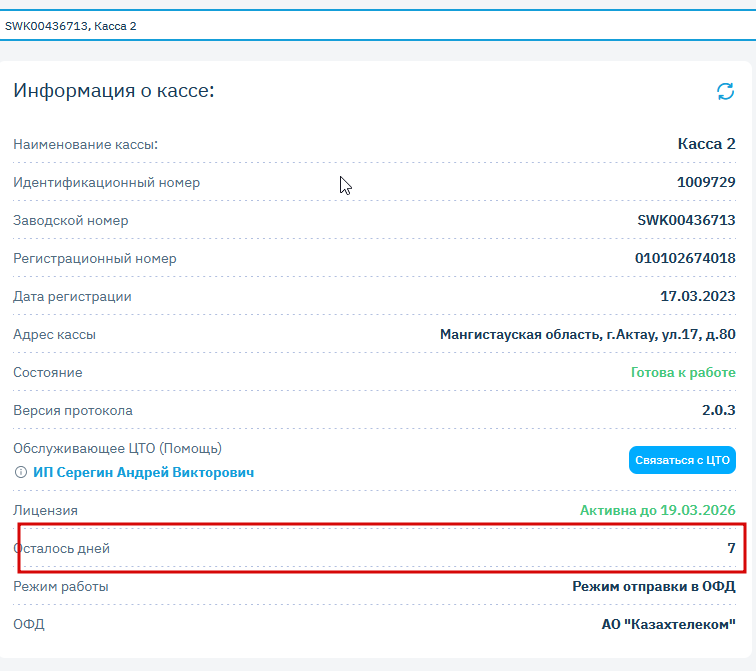756x671 pixels.
Task: Open the ИП Серегин Андрей Викторович link
Action: tap(143, 472)
